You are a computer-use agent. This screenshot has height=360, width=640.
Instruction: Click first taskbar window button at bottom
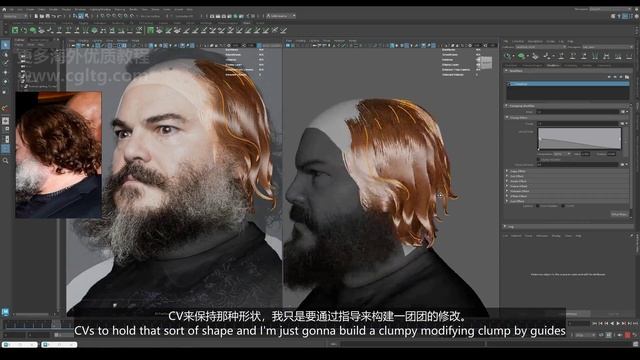(x=20, y=344)
